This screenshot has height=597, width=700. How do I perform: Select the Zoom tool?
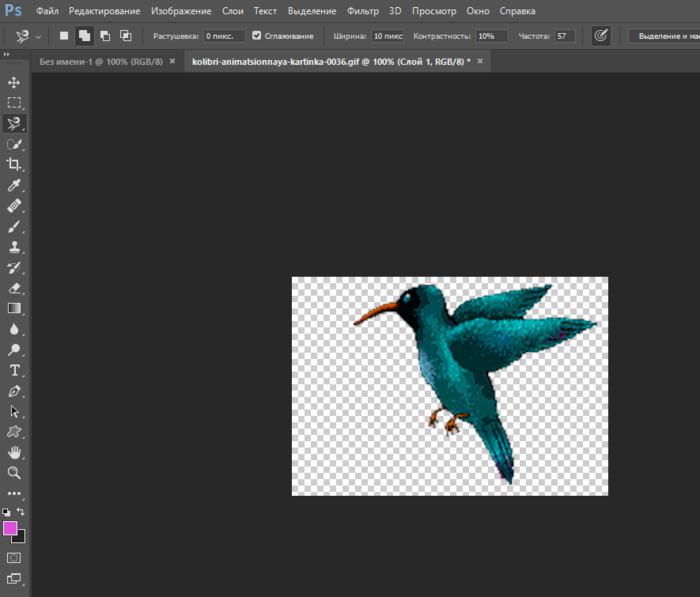click(x=14, y=473)
